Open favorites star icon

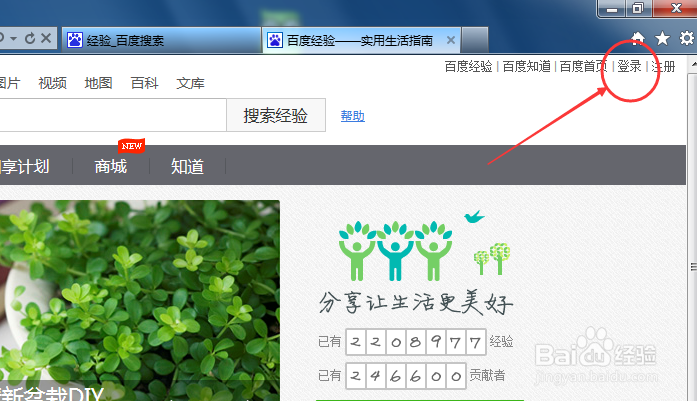pyautogui.click(x=662, y=38)
